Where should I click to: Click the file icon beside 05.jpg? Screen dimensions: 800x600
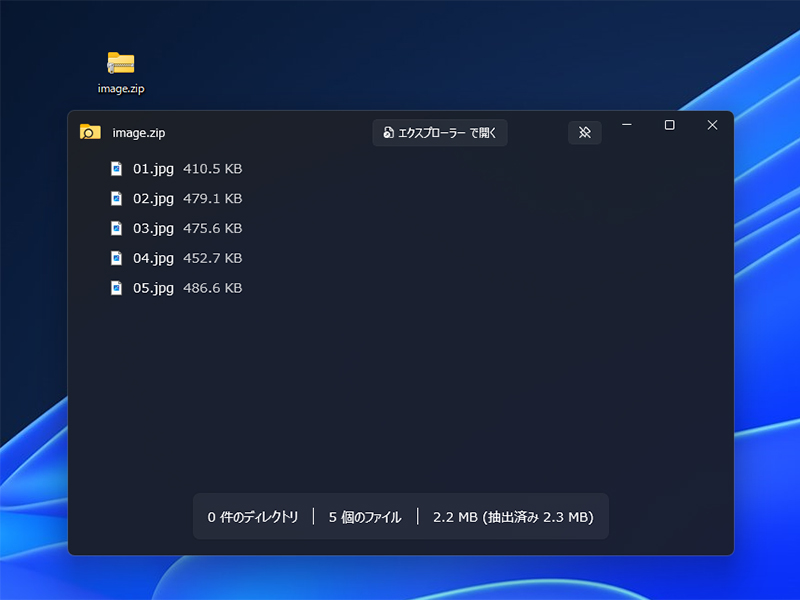(x=115, y=288)
